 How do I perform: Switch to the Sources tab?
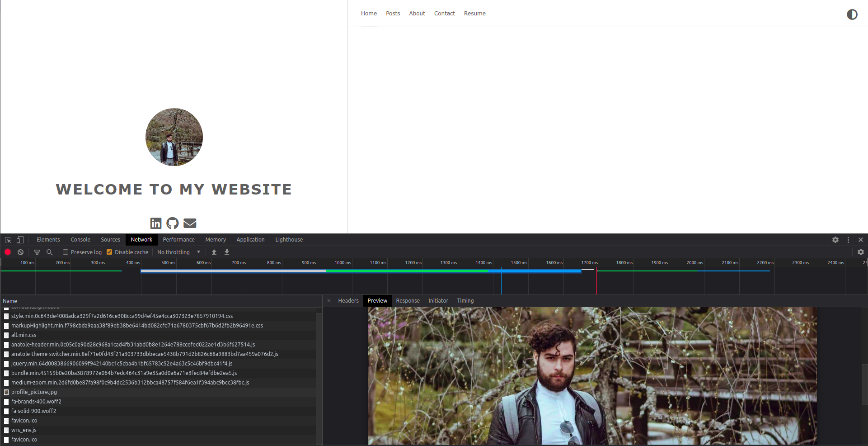click(111, 240)
